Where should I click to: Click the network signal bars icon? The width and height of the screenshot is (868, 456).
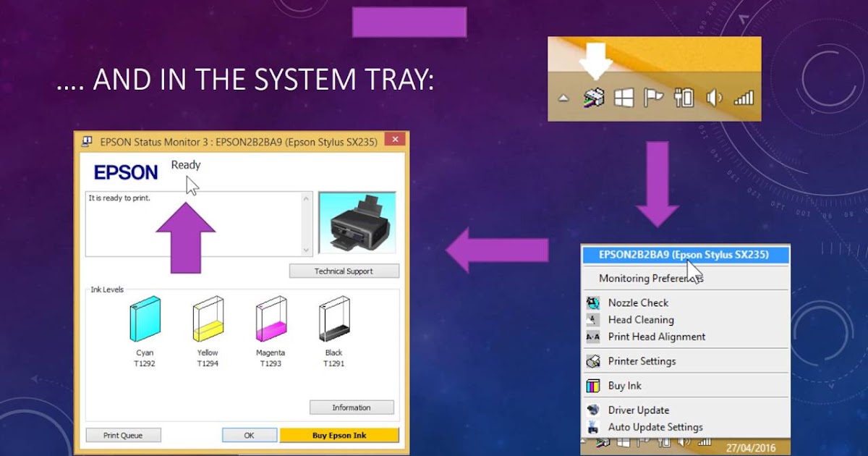click(744, 98)
